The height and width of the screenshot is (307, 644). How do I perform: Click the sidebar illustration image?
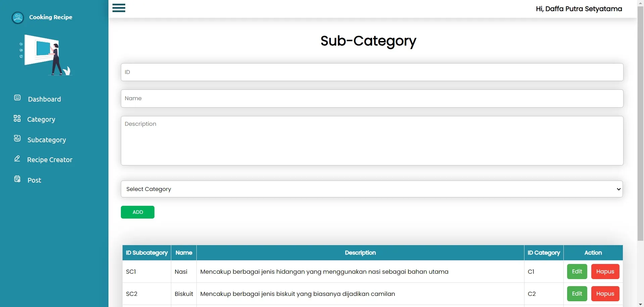pyautogui.click(x=46, y=55)
